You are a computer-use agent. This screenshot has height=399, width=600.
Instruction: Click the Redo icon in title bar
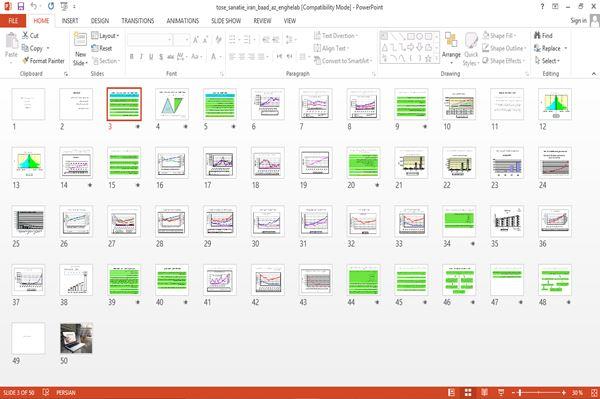click(x=51, y=6)
